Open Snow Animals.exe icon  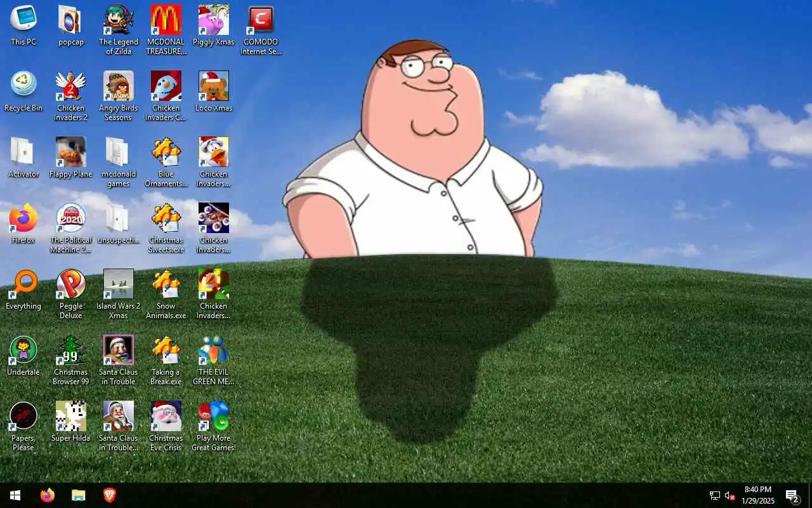tap(166, 294)
